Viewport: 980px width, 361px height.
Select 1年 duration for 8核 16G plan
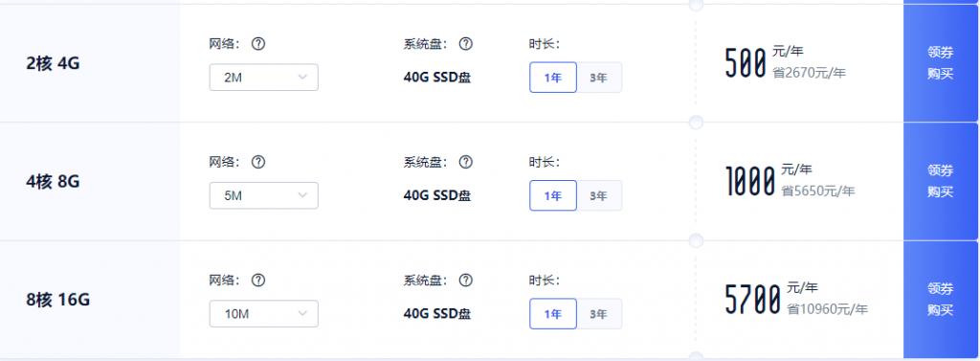click(553, 314)
